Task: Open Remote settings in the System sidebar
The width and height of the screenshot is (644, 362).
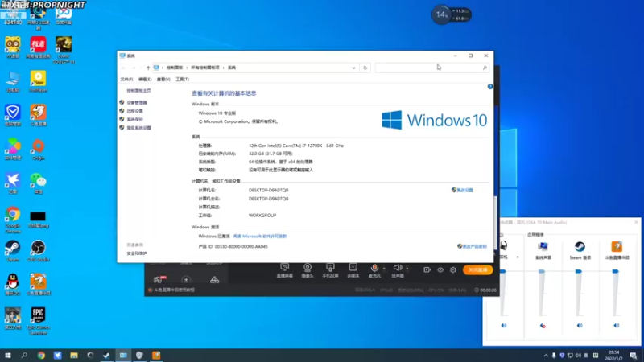Action: [134, 111]
